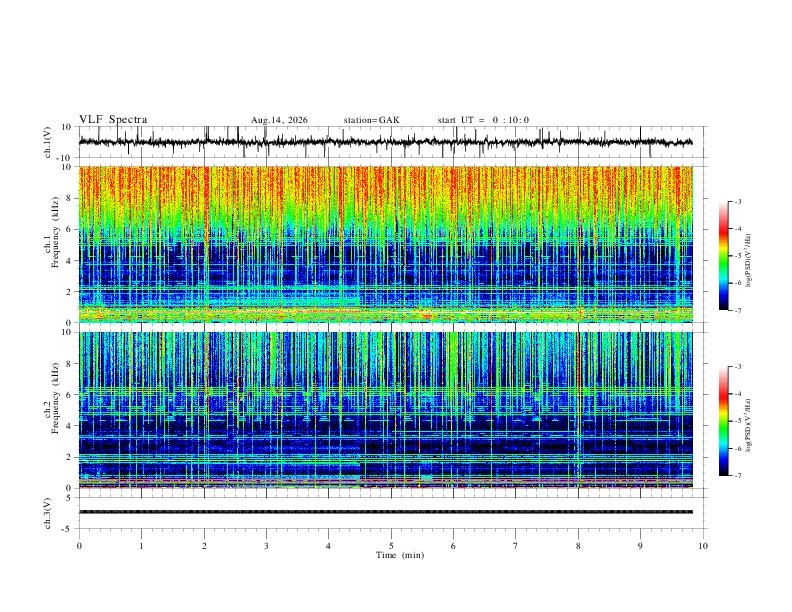This screenshot has height=612, width=792.
Task: Click the start UT time label
Action: coord(483,120)
